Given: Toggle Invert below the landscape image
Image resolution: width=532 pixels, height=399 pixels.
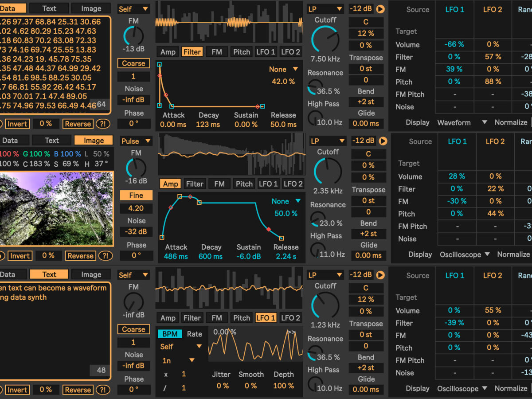Looking at the screenshot, I should 20,256.
